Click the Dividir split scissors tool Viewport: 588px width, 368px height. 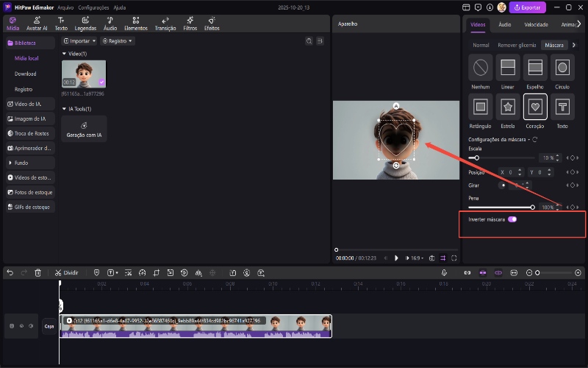coord(66,272)
